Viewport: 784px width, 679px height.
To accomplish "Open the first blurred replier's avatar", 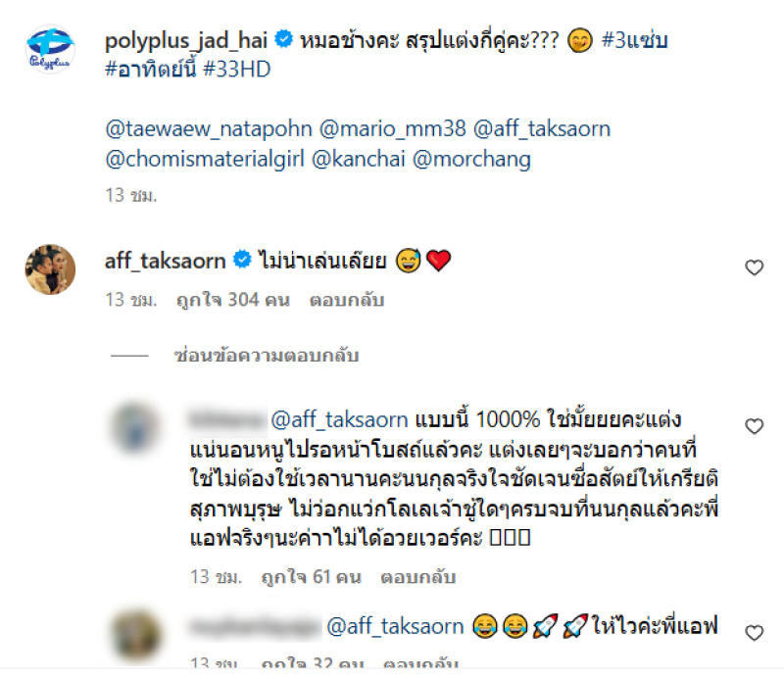I will tap(135, 429).
